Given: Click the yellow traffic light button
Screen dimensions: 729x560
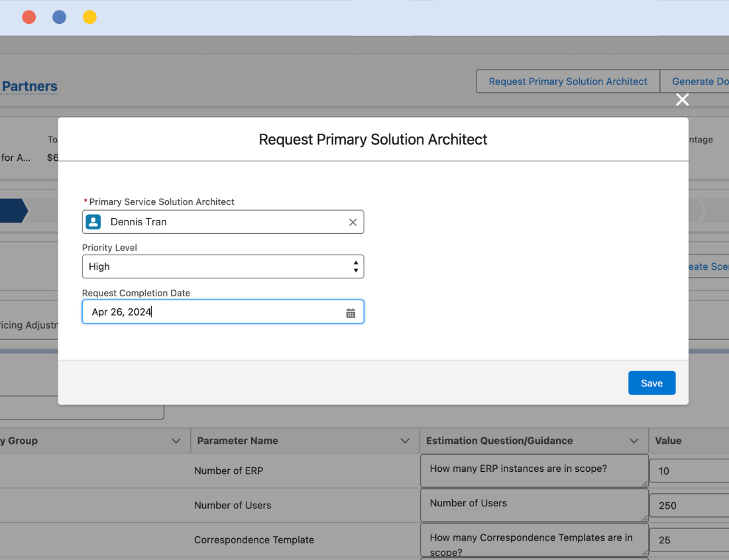Looking at the screenshot, I should tap(89, 17).
